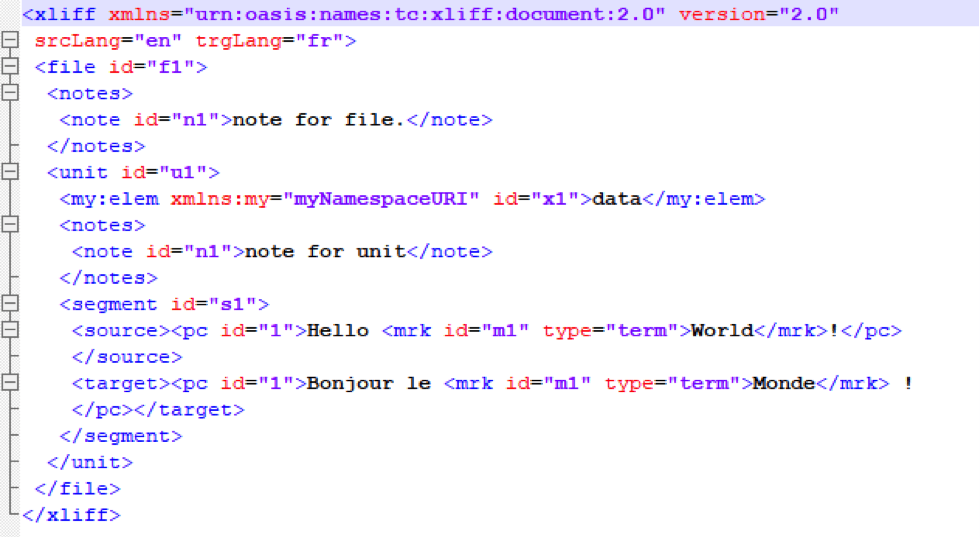Viewport: 980px width, 538px height.
Task: Click the term 'World' in source
Action: [722, 331]
